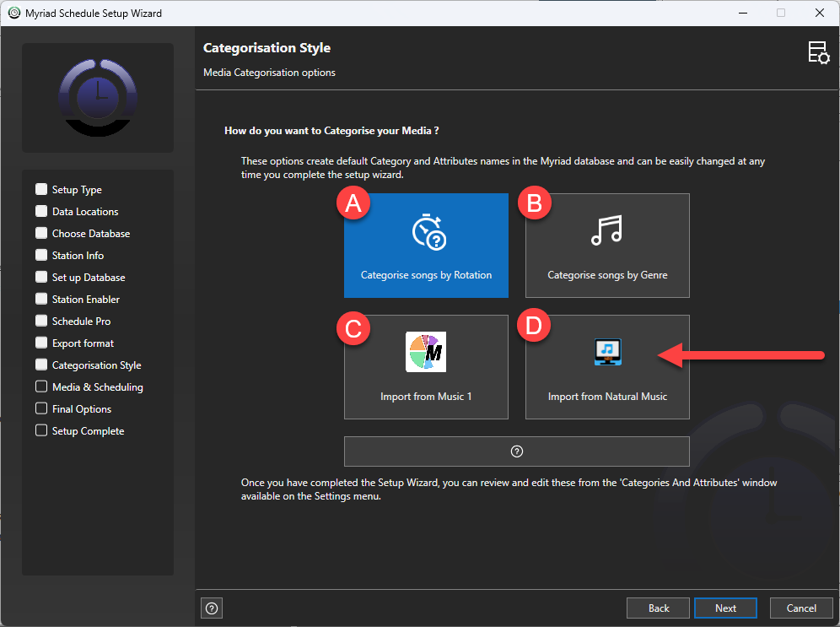Toggle the Choose Database step checkbox
Image resolution: width=840 pixels, height=627 pixels.
pos(41,233)
